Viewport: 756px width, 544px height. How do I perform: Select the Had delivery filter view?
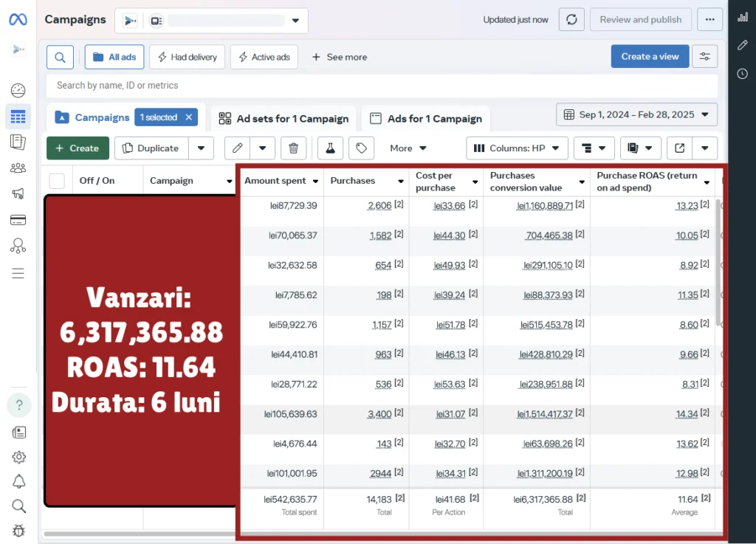[187, 57]
